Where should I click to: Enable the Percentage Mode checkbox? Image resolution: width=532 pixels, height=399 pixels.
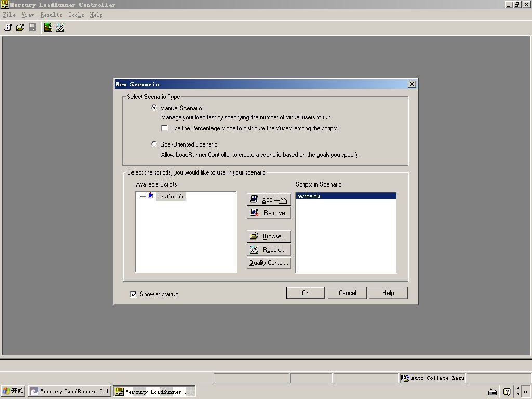click(x=165, y=128)
